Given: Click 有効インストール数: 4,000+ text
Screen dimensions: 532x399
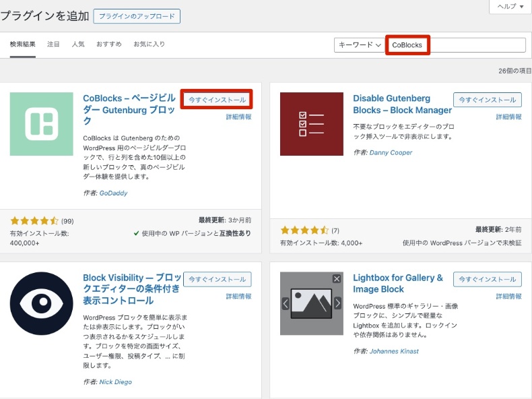Looking at the screenshot, I should point(321,243).
